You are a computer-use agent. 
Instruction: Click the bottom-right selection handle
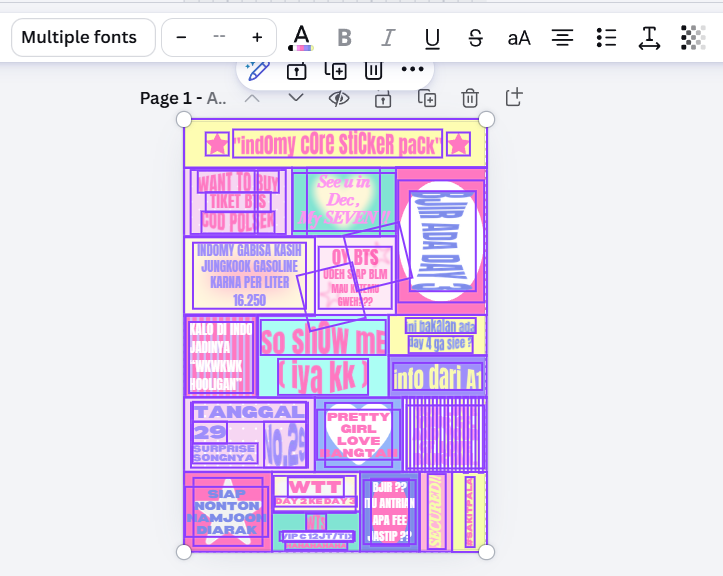point(486,552)
